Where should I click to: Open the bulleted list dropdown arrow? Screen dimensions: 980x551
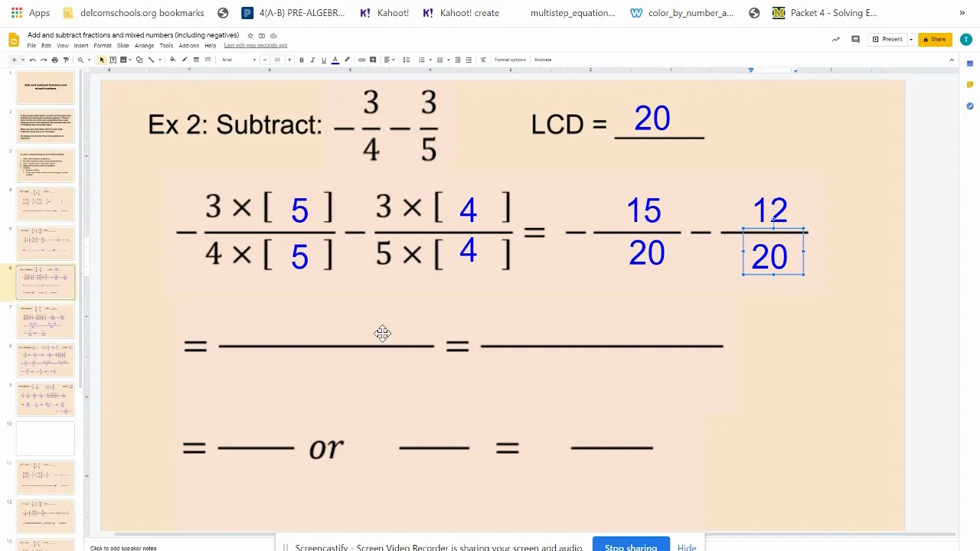coord(449,60)
